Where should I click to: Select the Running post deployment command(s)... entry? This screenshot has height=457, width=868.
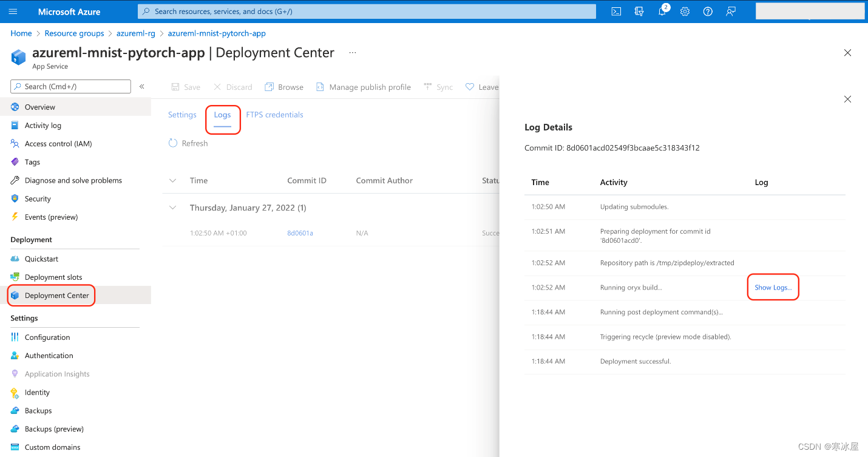(x=685, y=313)
